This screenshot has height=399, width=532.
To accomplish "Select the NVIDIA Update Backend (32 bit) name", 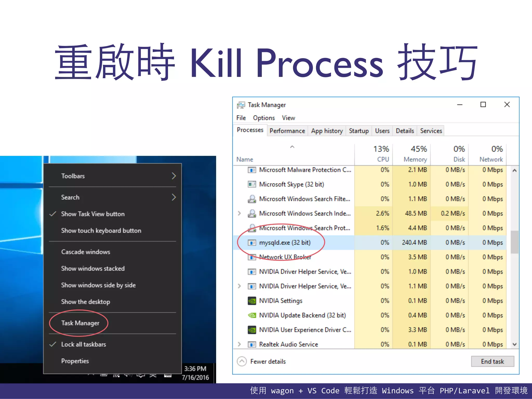I will coord(303,315).
